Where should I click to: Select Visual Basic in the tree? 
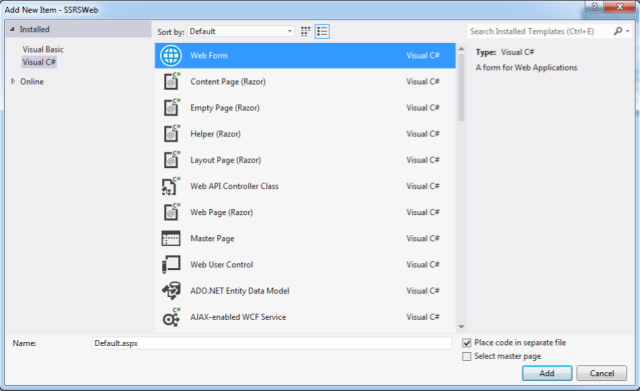(43, 49)
